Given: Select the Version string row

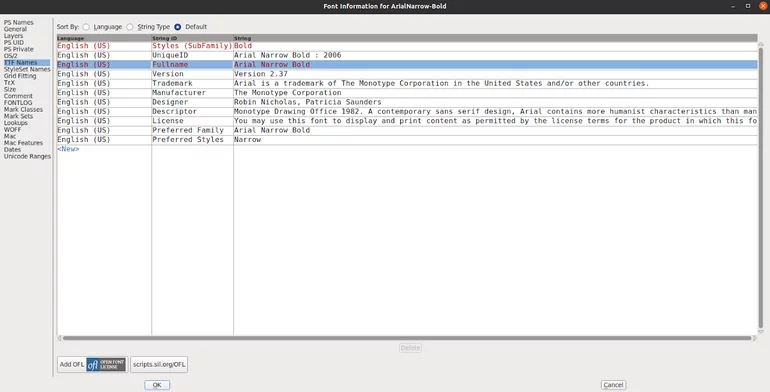Looking at the screenshot, I should (x=407, y=74).
